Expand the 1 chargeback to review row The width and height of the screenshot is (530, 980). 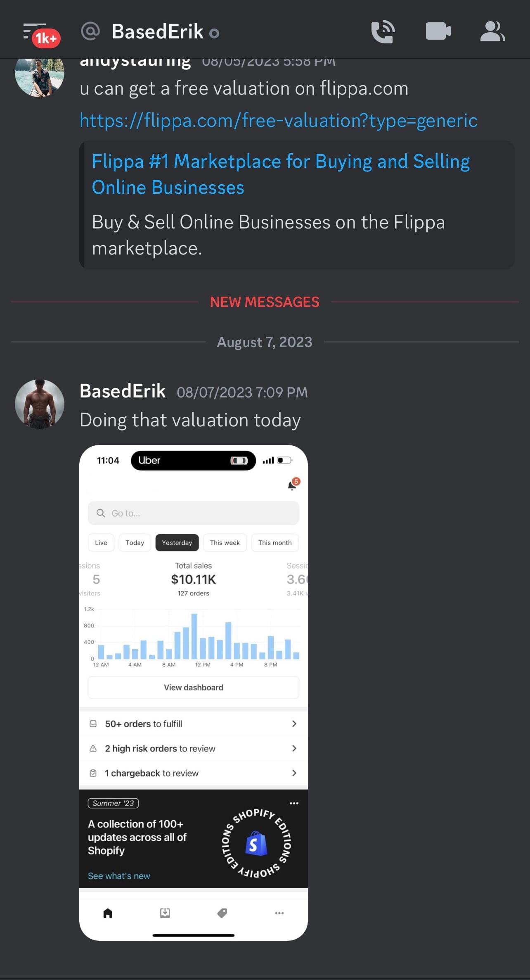pos(193,773)
